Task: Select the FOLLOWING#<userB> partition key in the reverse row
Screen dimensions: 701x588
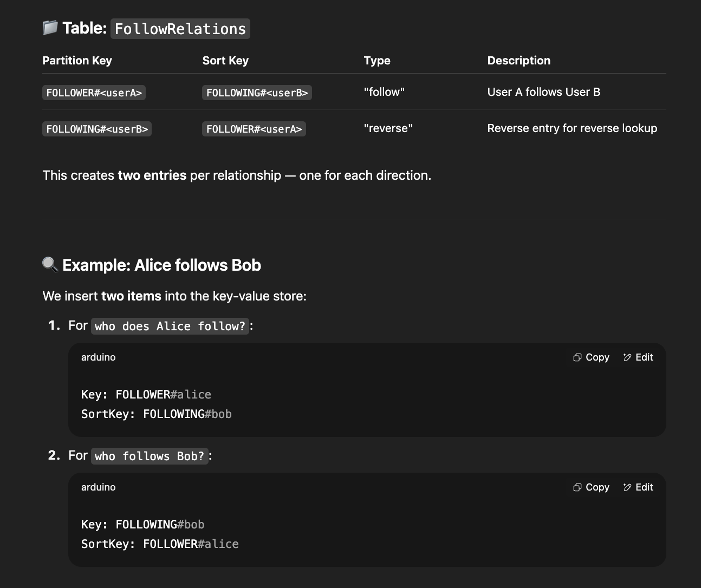Action: (97, 129)
